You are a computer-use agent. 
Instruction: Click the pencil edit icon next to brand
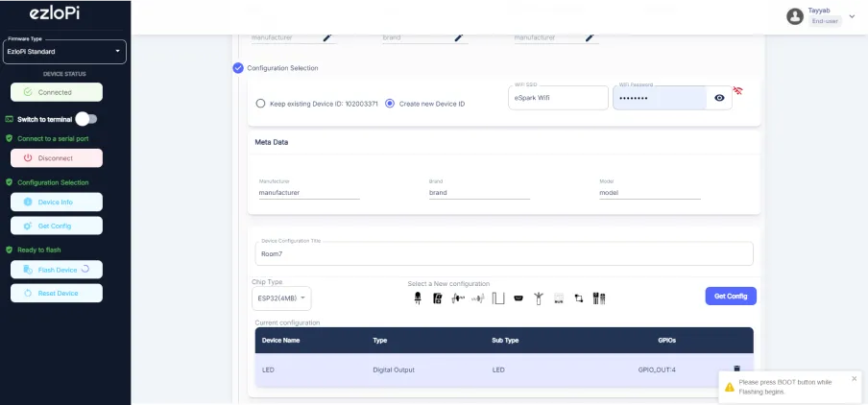458,37
